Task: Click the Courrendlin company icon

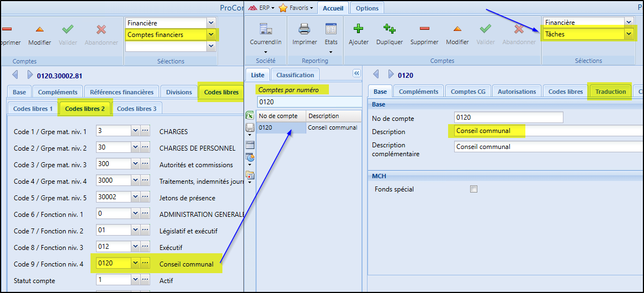Action: click(265, 29)
